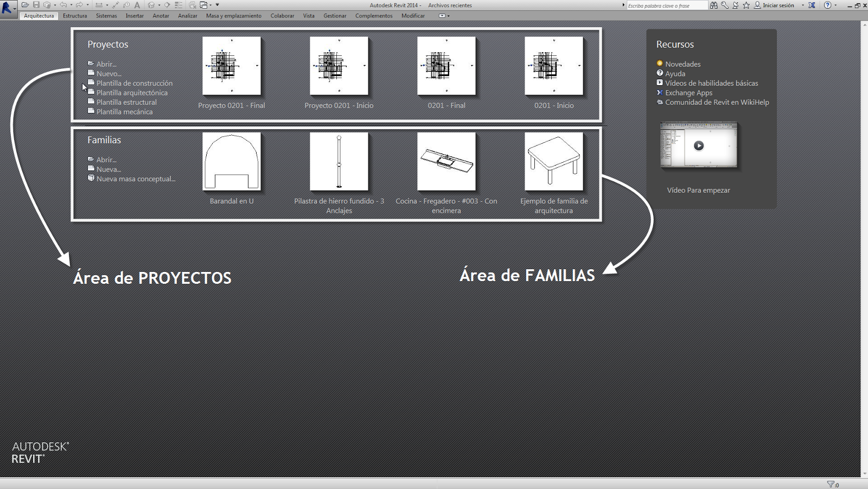Switch to the Modificar ribbon tab
Screen dimensions: 868x489
(x=413, y=16)
